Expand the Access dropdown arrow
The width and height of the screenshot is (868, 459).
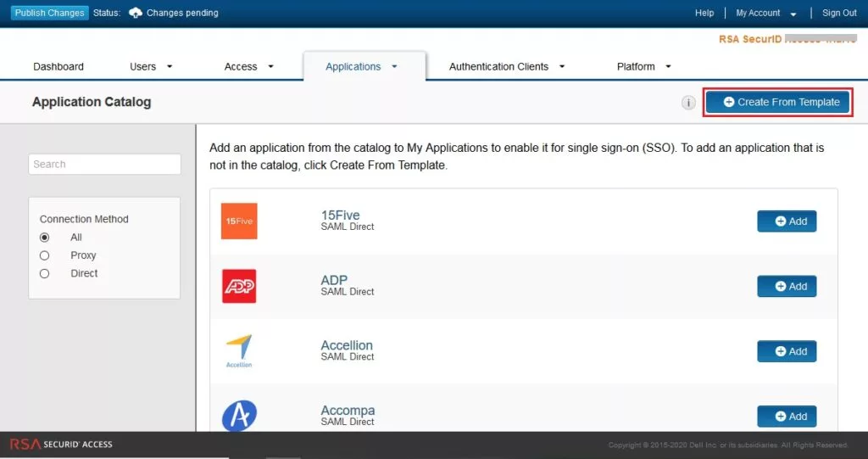(x=270, y=66)
